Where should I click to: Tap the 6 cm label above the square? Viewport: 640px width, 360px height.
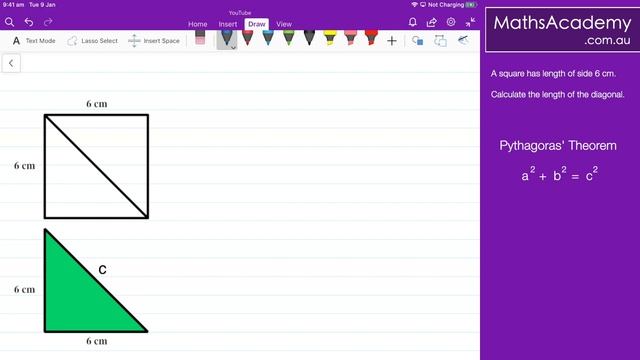pyautogui.click(x=97, y=104)
